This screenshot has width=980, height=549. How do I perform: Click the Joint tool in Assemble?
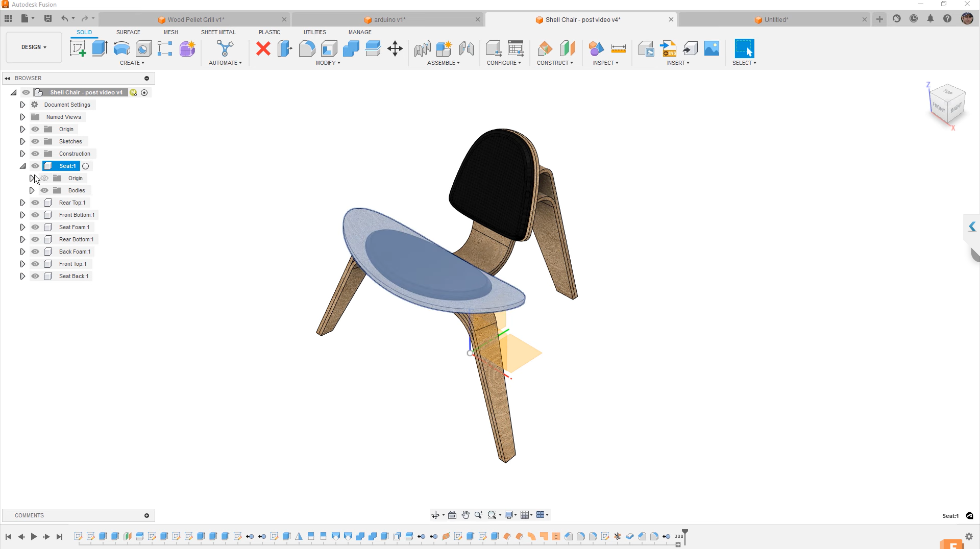coord(466,48)
